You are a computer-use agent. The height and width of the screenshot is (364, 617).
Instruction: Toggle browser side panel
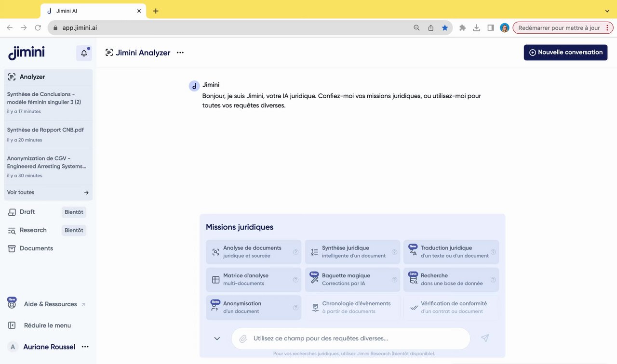click(491, 28)
